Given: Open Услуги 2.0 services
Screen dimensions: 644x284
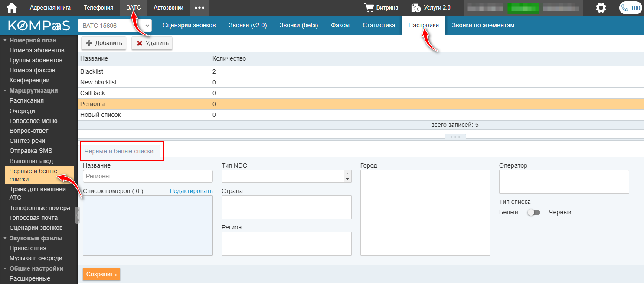Looking at the screenshot, I should [x=431, y=8].
